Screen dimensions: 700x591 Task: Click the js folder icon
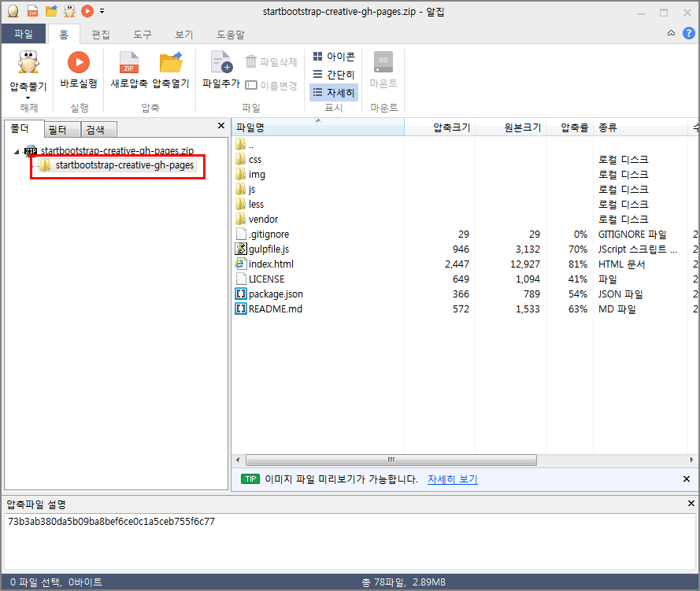click(x=241, y=189)
